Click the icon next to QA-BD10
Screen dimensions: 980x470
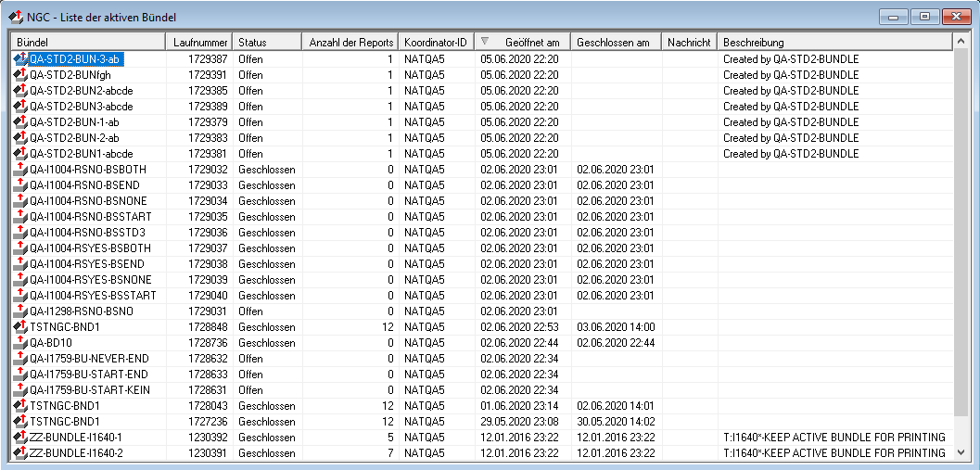[x=20, y=343]
